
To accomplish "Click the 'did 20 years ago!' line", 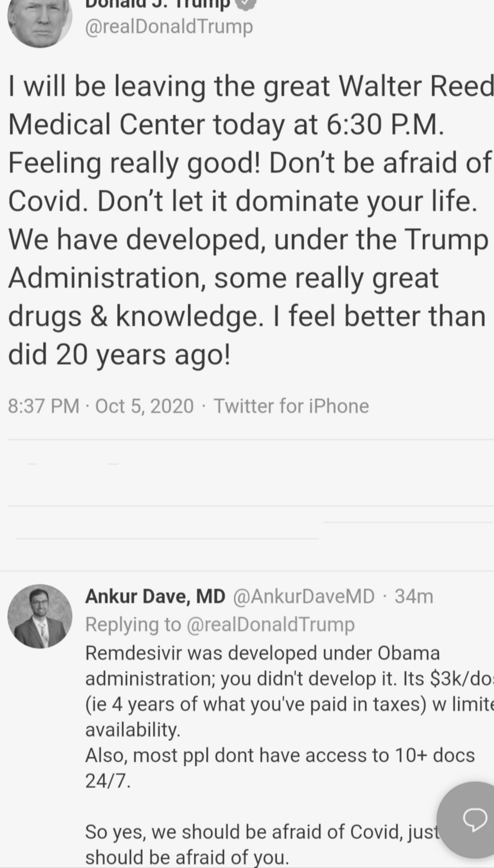I will (x=119, y=354).
